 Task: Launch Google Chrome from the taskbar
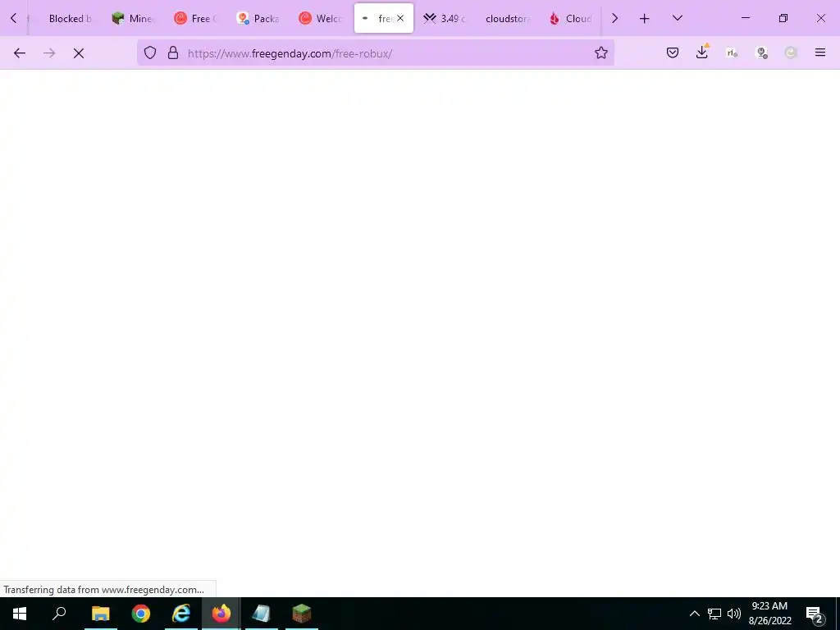141,614
